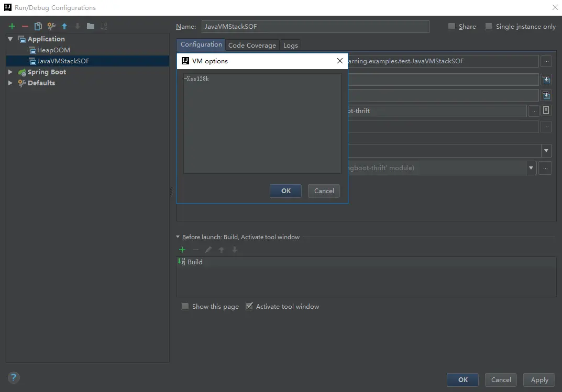Switch to Configuration tab
562x392 pixels.
(201, 44)
